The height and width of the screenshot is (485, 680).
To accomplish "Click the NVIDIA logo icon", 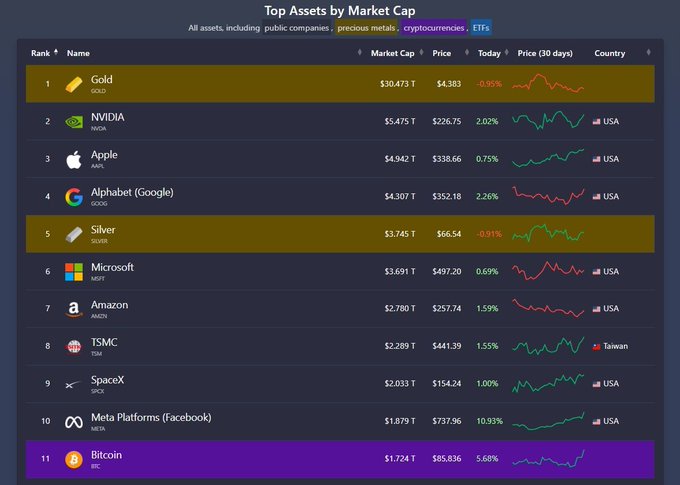I will coord(74,122).
